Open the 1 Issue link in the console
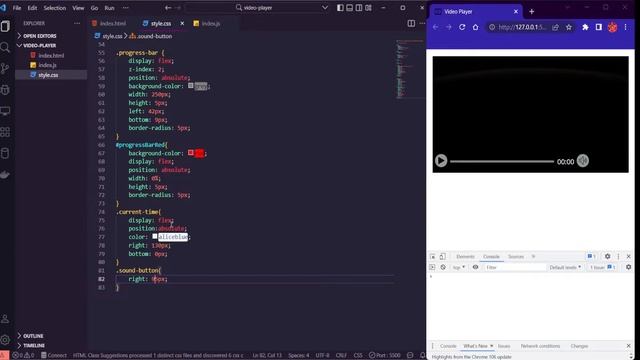 point(602,267)
